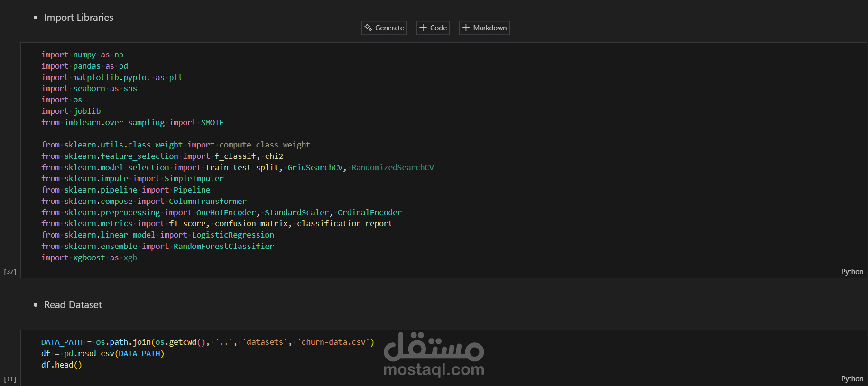
Task: Select the Import Libraries markdown heading
Action: click(78, 18)
